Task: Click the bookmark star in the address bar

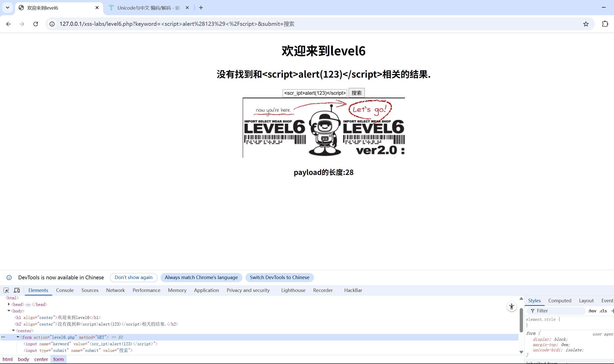Action: click(x=586, y=24)
